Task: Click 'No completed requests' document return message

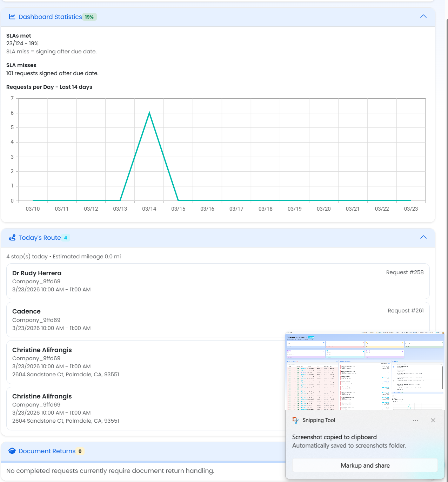Action: click(x=110, y=471)
